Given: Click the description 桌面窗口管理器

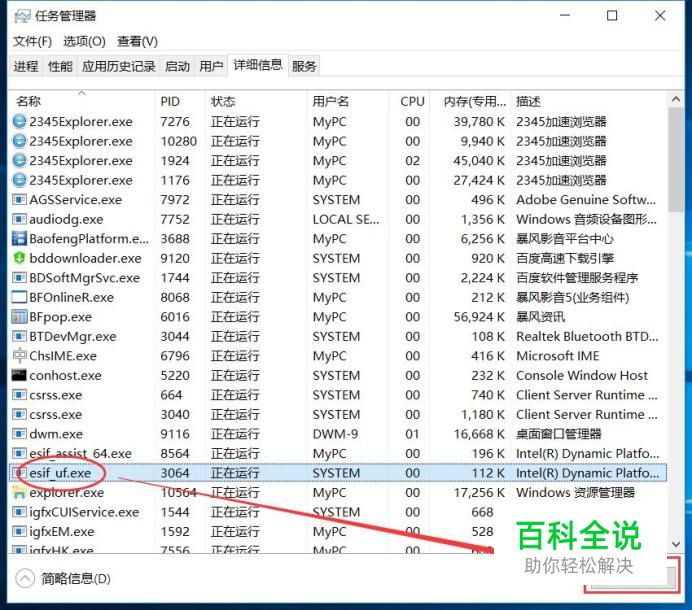Looking at the screenshot, I should coord(559,434).
